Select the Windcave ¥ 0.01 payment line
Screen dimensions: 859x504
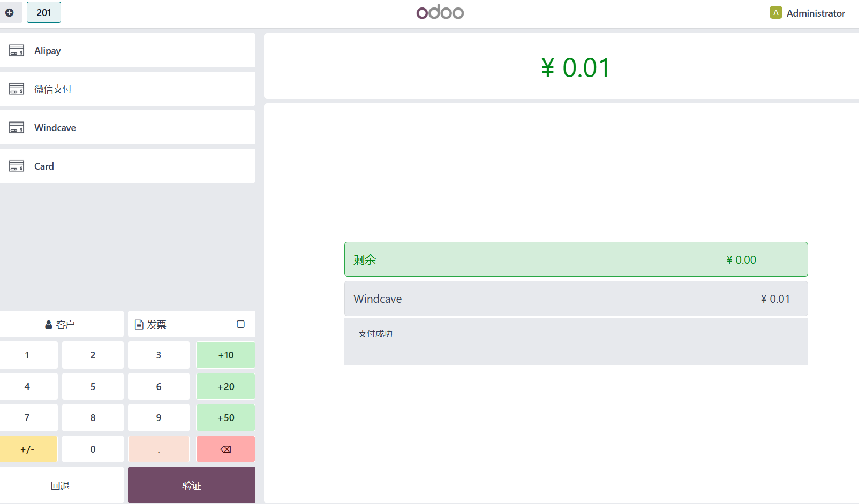576,299
